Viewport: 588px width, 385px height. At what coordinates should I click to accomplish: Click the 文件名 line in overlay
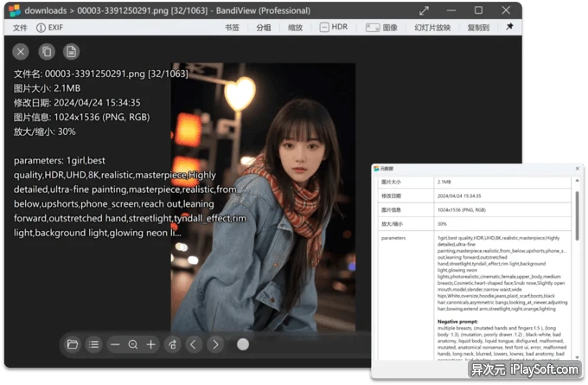point(101,74)
